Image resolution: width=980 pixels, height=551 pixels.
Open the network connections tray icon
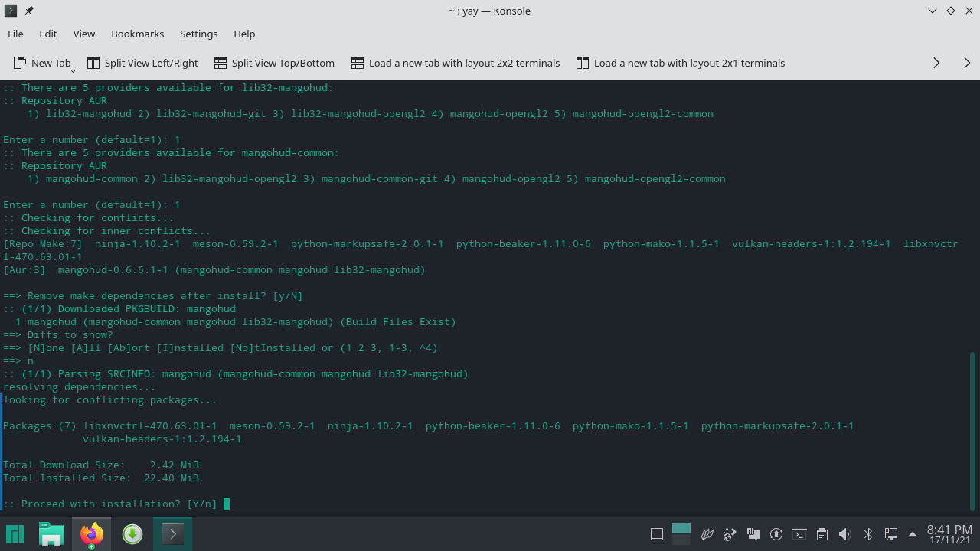click(891, 534)
